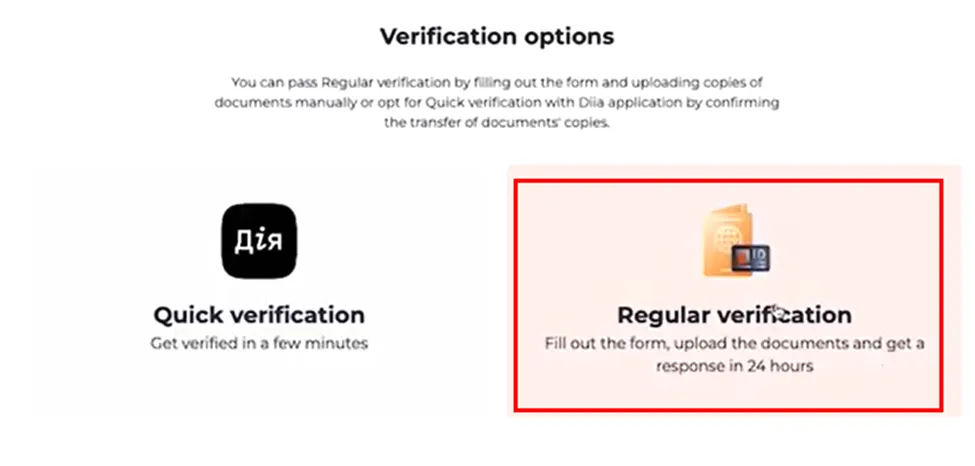Click the small ID card badge icon
Viewport: 975px width, 466px height.
click(752, 258)
